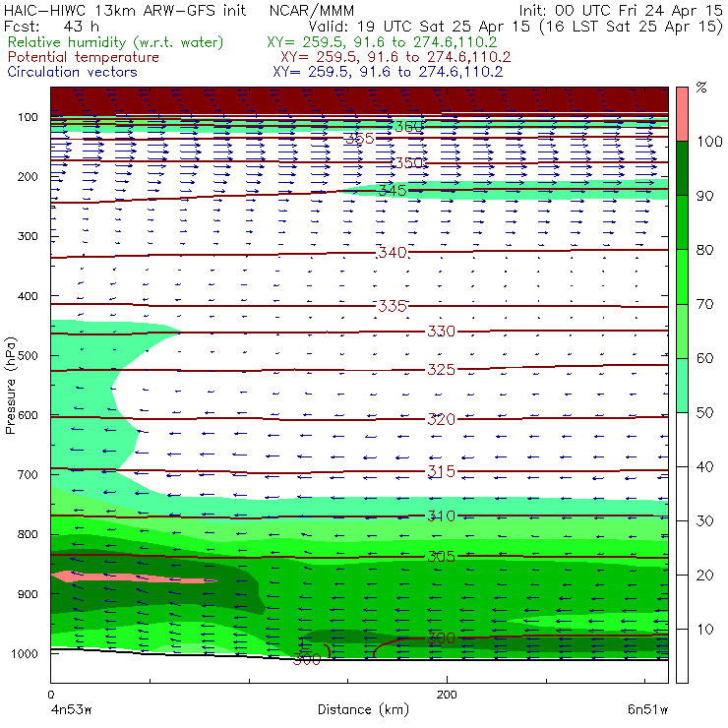Click the colorbar label 100
Image resolution: width=728 pixels, height=728 pixels.
tap(709, 142)
